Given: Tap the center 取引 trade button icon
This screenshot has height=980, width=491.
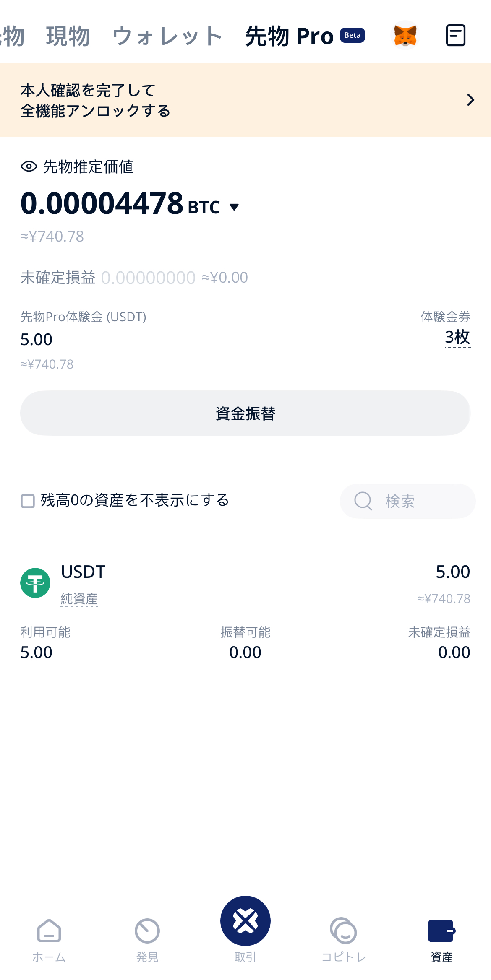Looking at the screenshot, I should [x=245, y=921].
